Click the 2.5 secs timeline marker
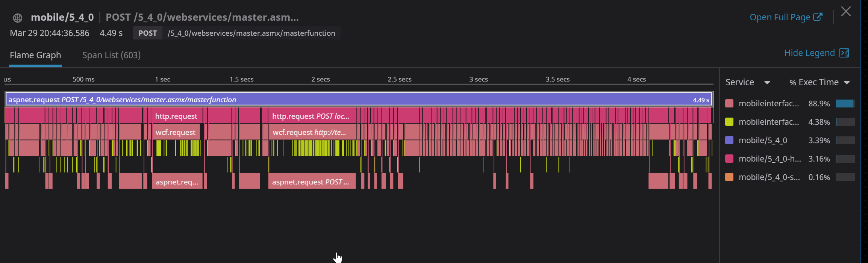Image resolution: width=868 pixels, height=263 pixels. [400, 79]
